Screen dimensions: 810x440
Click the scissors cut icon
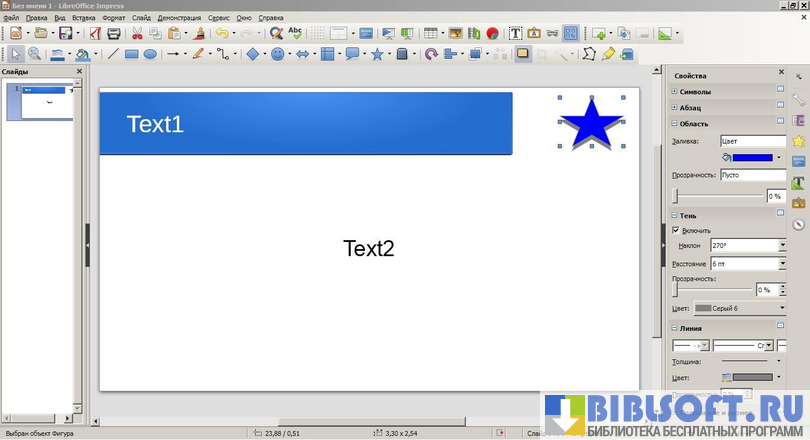(137, 33)
